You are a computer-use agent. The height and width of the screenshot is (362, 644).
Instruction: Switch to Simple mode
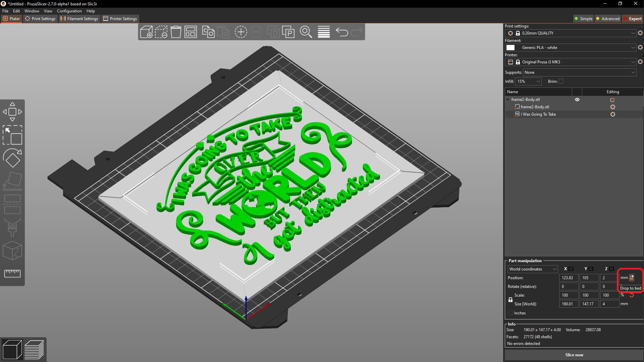tap(583, 18)
